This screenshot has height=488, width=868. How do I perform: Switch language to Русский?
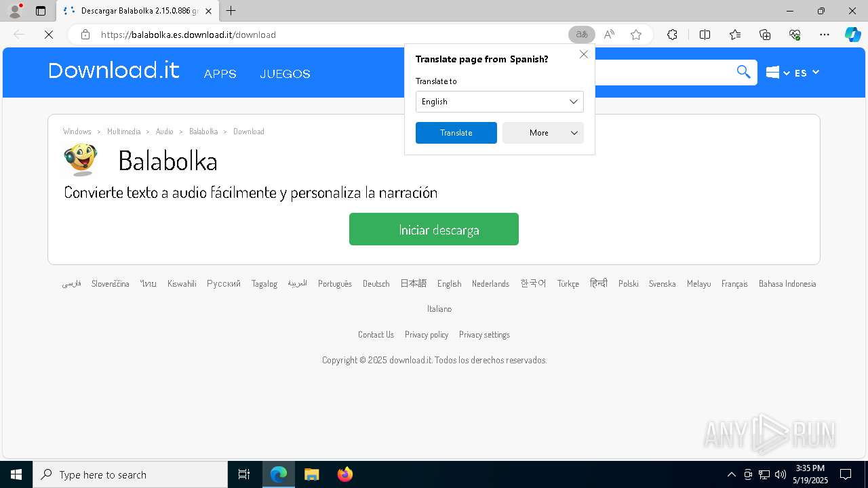coord(224,283)
